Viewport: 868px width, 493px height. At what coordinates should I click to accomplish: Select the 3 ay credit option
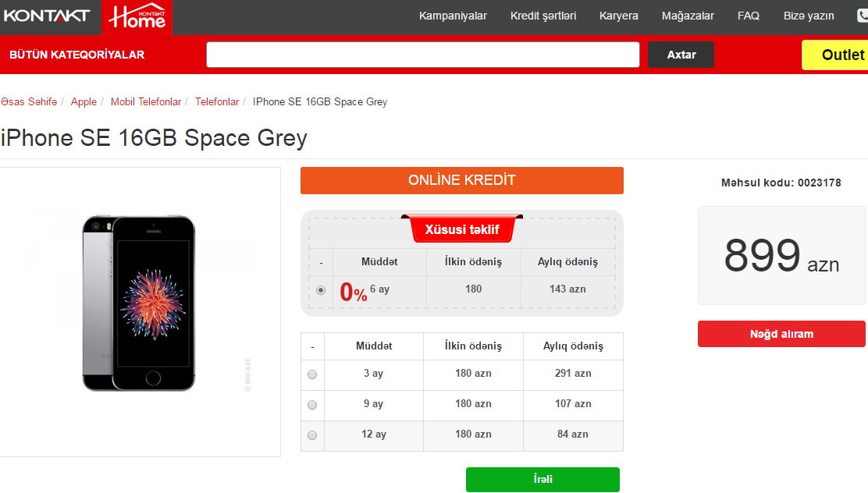[x=312, y=374]
